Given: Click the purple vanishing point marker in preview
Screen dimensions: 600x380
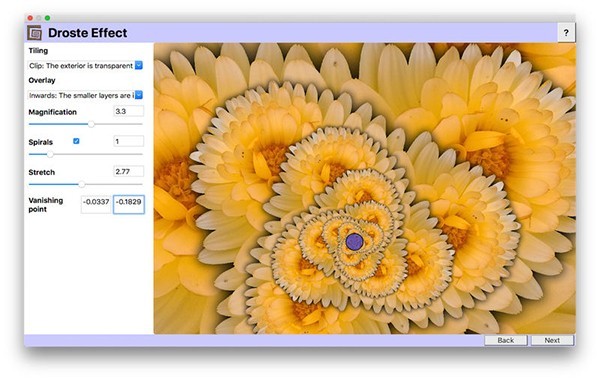Looking at the screenshot, I should [x=354, y=241].
